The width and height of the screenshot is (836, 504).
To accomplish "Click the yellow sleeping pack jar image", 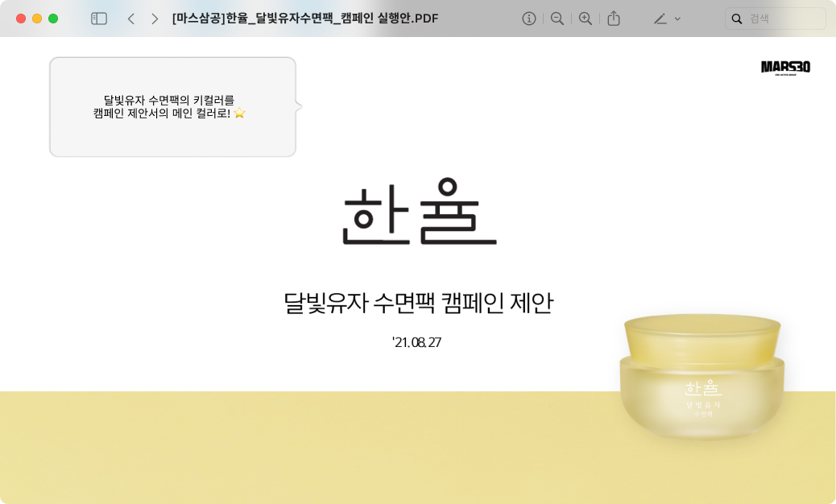I will click(702, 377).
